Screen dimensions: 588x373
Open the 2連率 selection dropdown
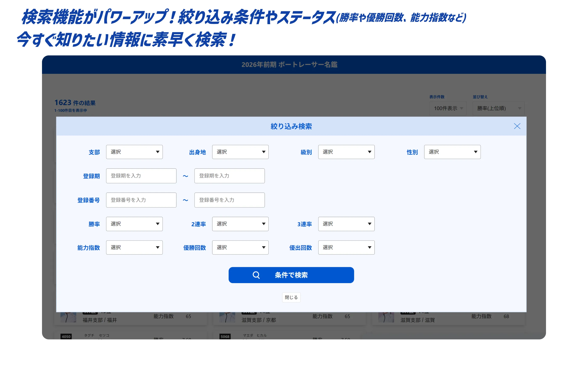pos(240,224)
